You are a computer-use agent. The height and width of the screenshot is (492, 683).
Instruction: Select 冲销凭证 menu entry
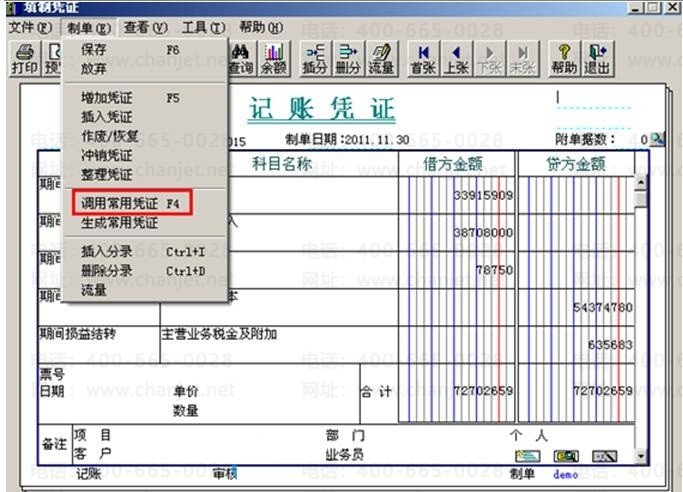(145, 155)
